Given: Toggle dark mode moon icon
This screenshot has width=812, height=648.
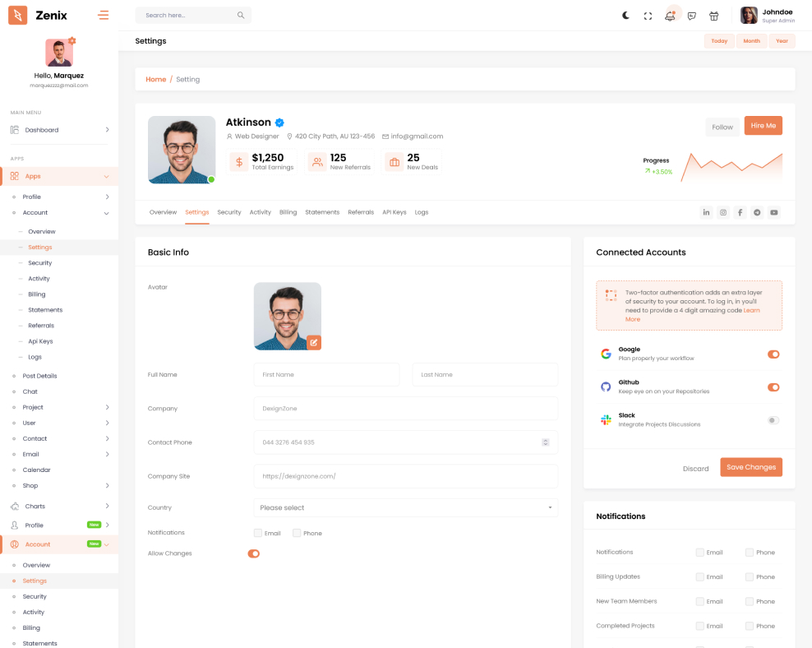Looking at the screenshot, I should (626, 16).
